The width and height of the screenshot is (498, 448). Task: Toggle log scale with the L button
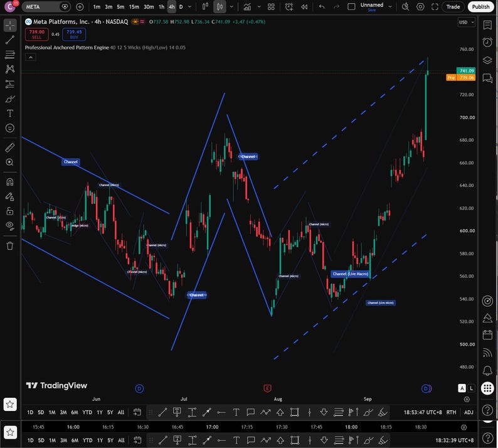pos(471,388)
